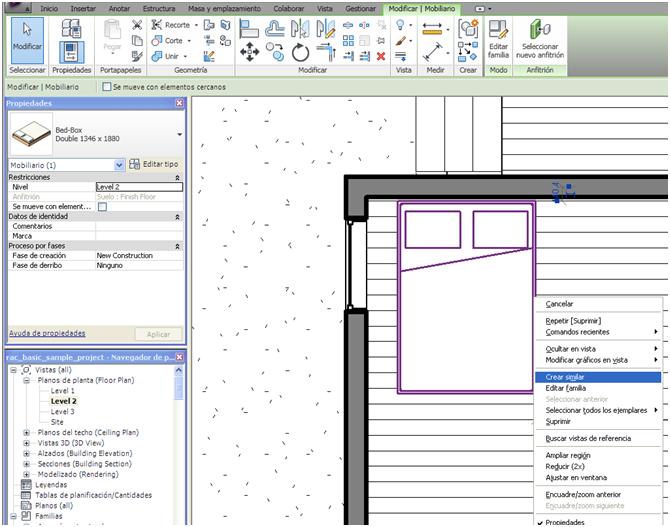This screenshot has width=670, height=527.
Task: Choose 'Crear similar' from context menu
Action: point(565,377)
